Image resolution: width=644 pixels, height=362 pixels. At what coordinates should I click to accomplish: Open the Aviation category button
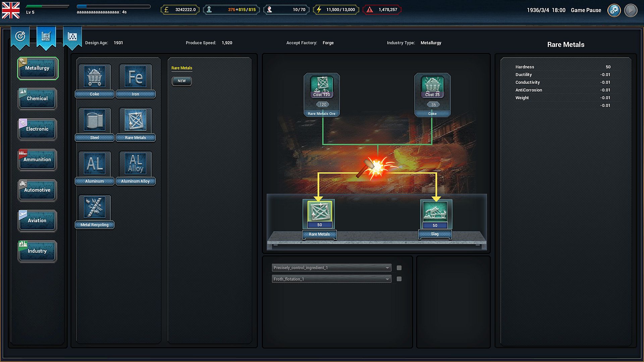37,221
